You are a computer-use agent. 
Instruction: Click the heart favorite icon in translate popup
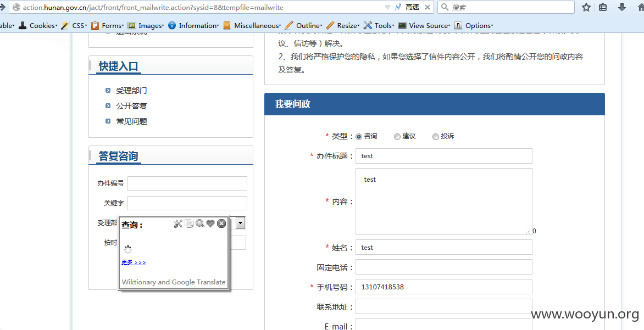[210, 223]
